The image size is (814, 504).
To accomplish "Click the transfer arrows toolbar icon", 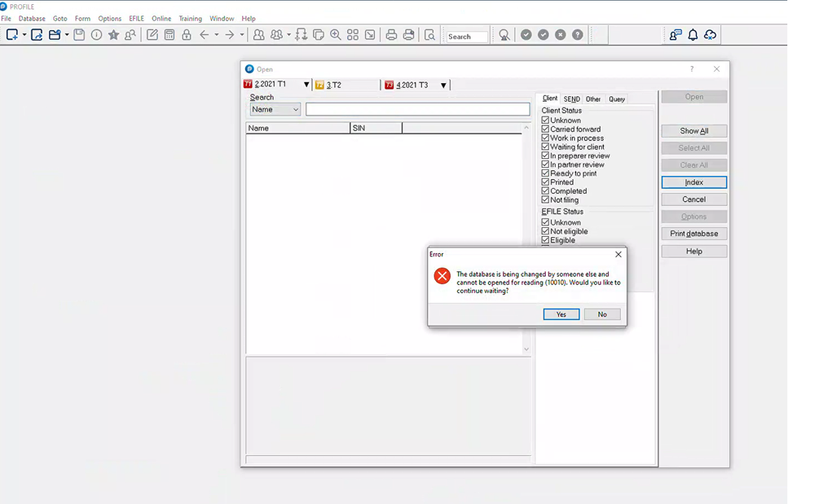I will click(301, 35).
